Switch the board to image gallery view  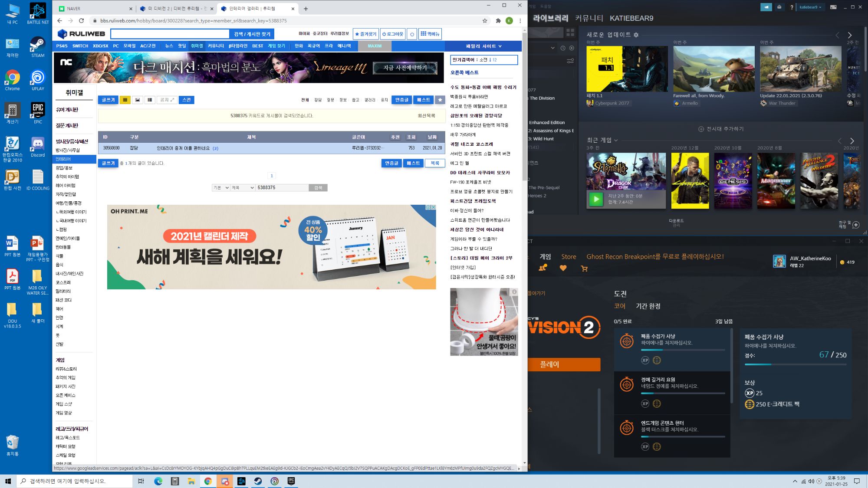point(137,100)
